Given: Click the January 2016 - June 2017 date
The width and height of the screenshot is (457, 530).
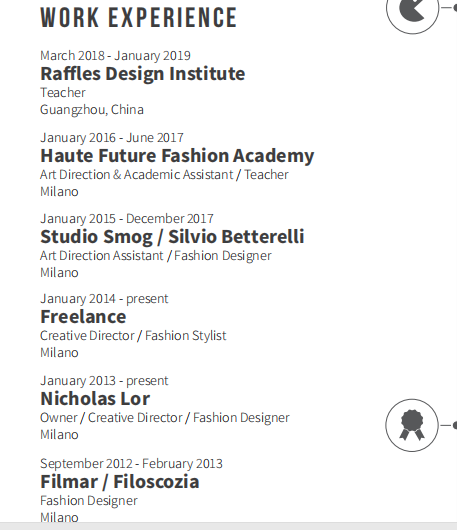Looking at the screenshot, I should click(x=112, y=138).
